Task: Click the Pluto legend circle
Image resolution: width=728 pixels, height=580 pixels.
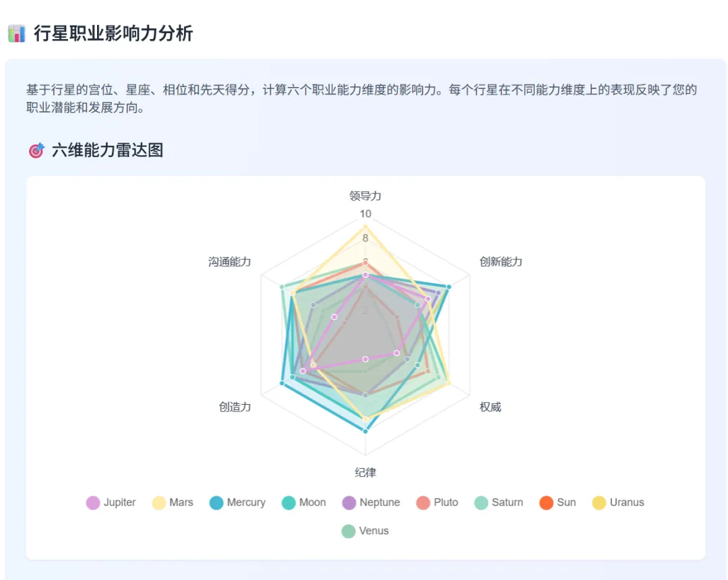Action: 423,503
